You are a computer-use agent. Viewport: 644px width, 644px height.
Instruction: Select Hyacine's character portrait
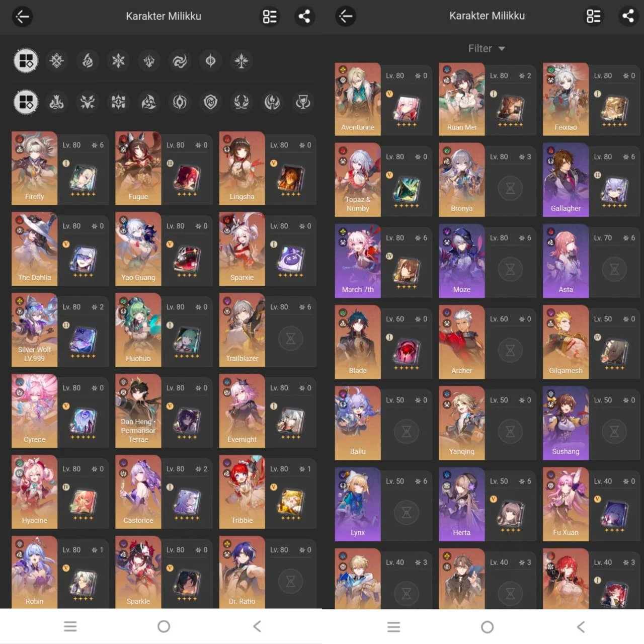[34, 492]
